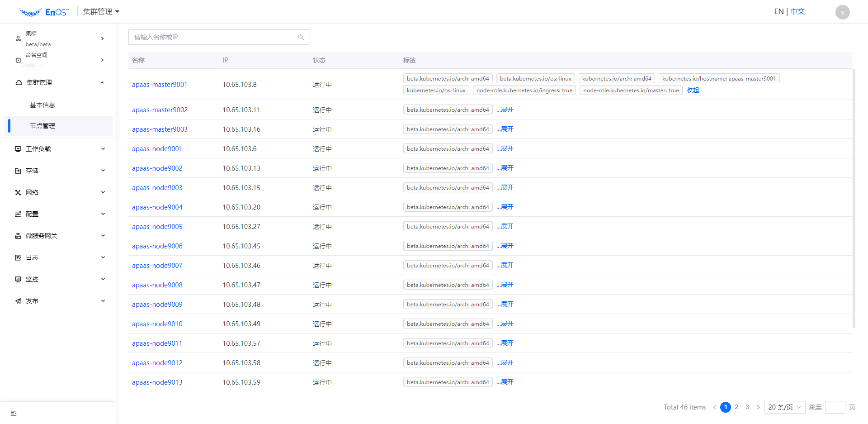Select the 存储 (Storage) sidebar icon

point(18,170)
